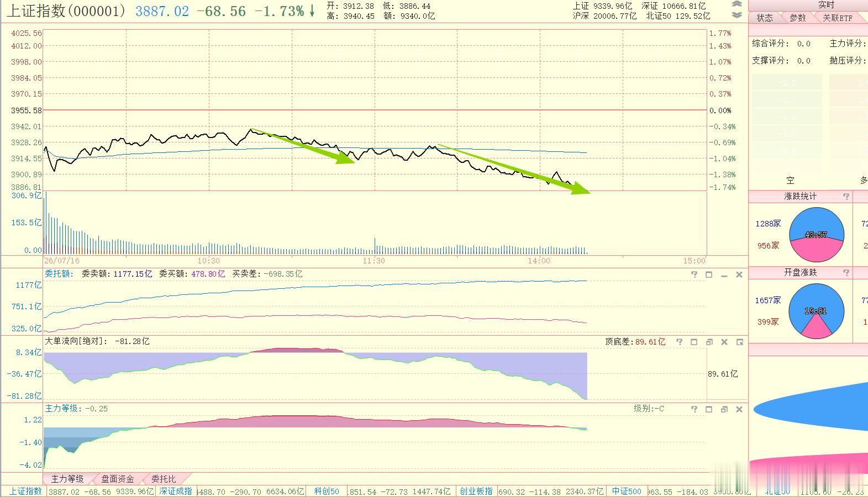Viewport: 868px width, 497px height.
Task: Click the 399家 count in 开盘涨跌
Action: pyautogui.click(x=768, y=321)
